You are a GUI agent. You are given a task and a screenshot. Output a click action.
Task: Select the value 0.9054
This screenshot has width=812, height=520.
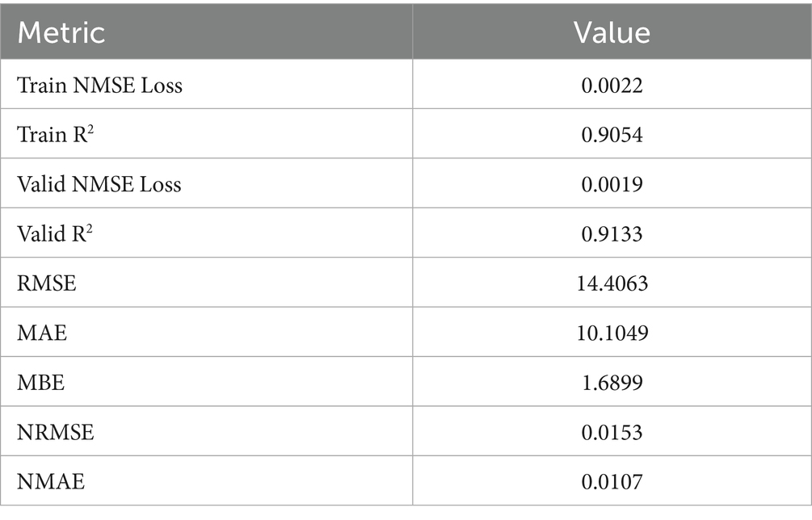click(612, 135)
